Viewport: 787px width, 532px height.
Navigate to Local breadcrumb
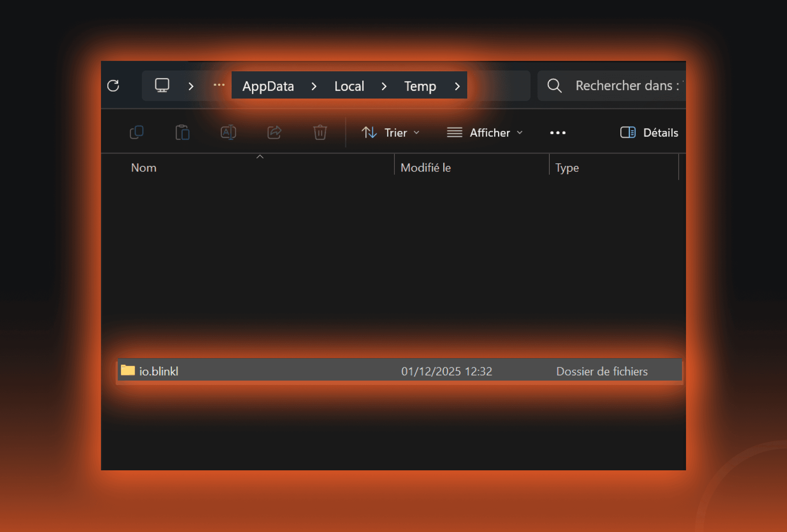click(x=349, y=86)
